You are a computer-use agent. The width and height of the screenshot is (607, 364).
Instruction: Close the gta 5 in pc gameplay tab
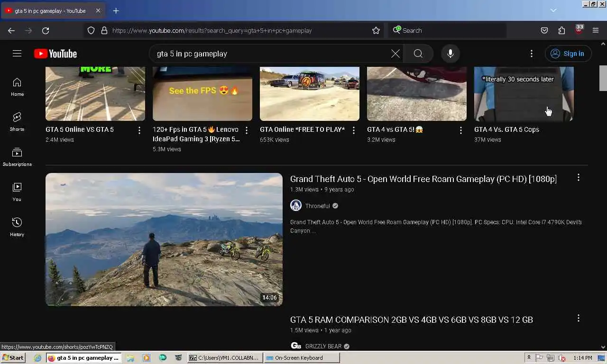point(98,10)
